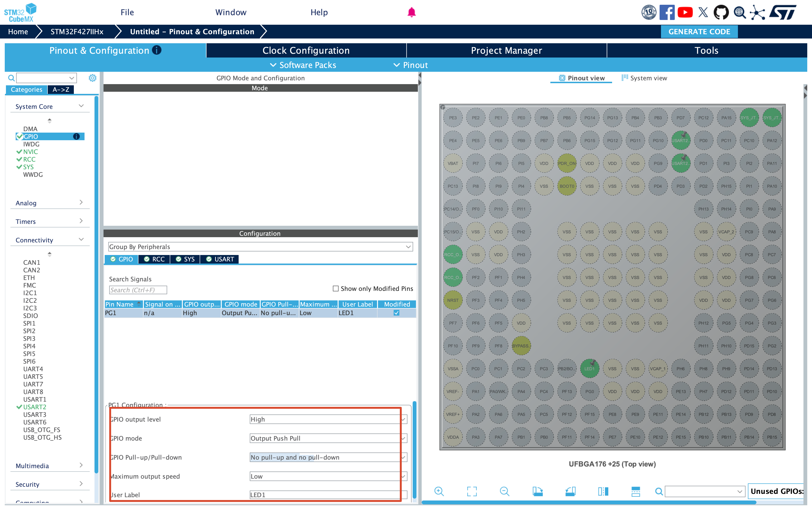The height and width of the screenshot is (510, 812).
Task: Toggle the Modified checkbox for PG1
Action: point(397,313)
